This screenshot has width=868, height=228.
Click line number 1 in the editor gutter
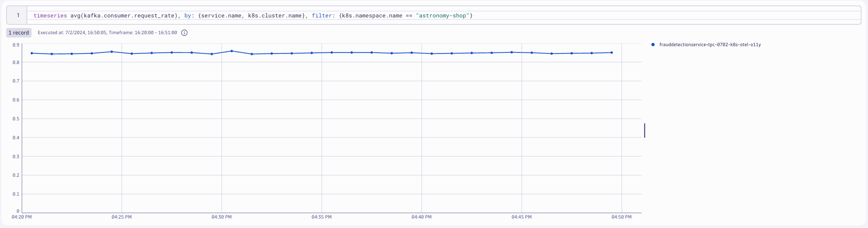click(18, 15)
